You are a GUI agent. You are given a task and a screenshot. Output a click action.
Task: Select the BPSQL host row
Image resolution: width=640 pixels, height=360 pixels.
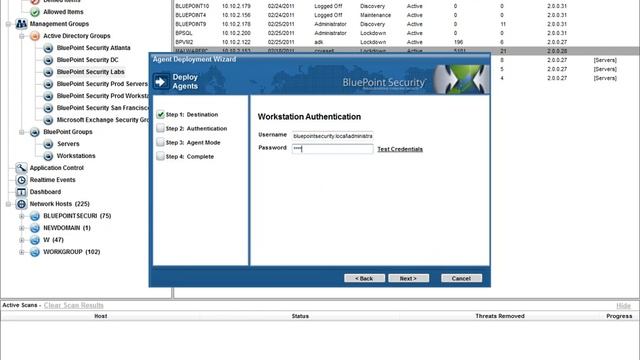[x=406, y=33]
